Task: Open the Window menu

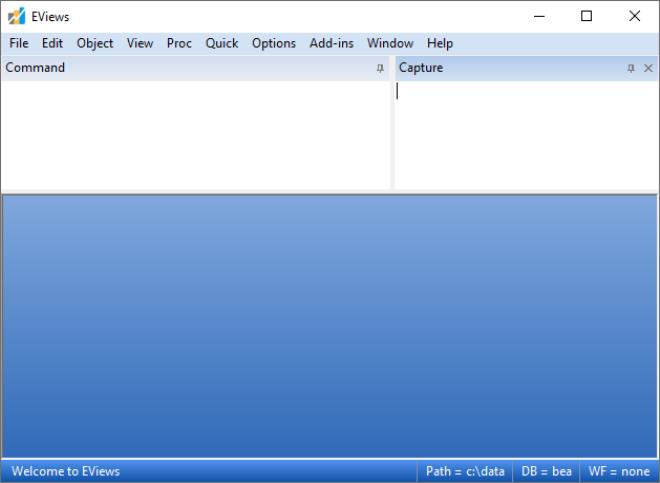Action: tap(390, 43)
